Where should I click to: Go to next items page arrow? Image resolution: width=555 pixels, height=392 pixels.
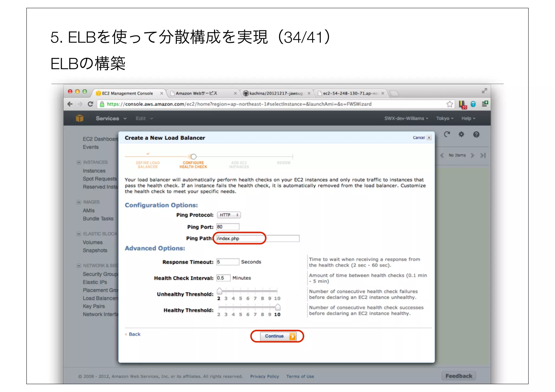(472, 155)
